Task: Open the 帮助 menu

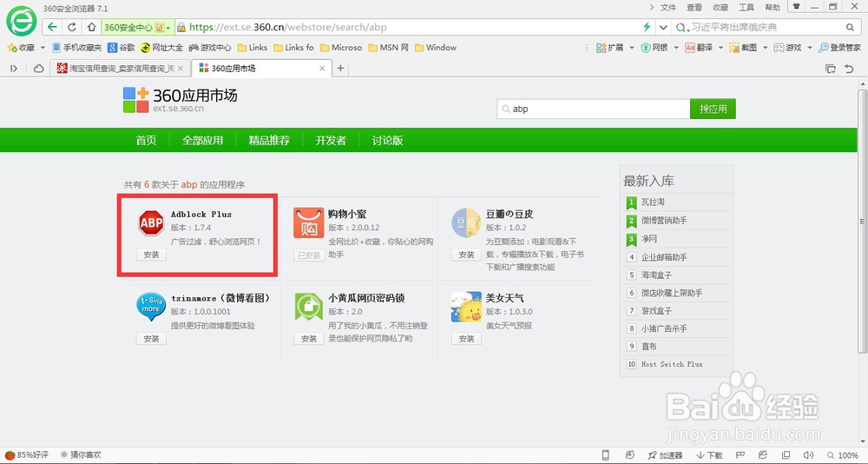Action: click(x=773, y=7)
